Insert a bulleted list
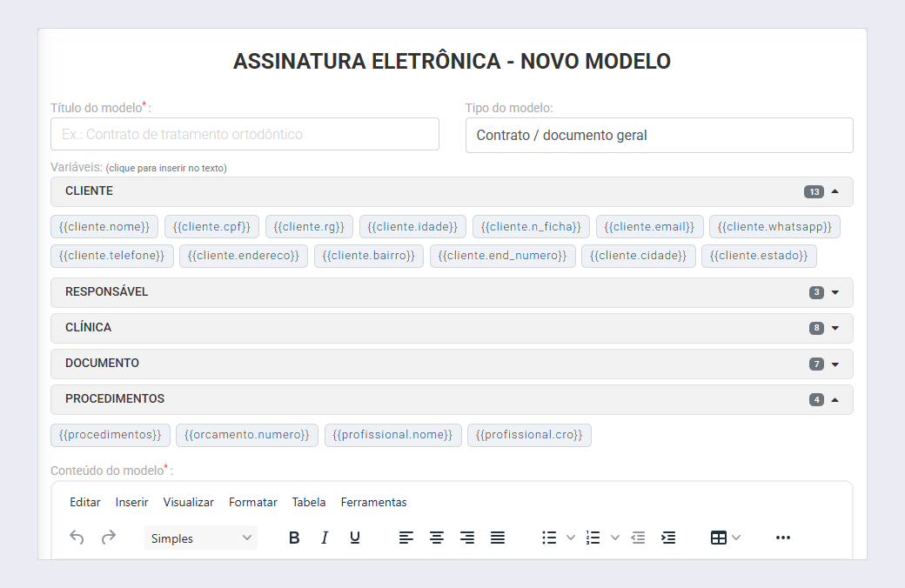The width and height of the screenshot is (905, 588). (549, 538)
